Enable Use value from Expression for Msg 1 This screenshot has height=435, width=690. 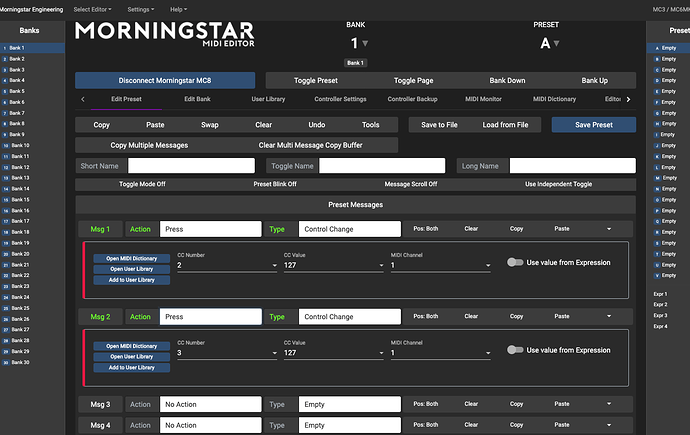click(x=515, y=262)
